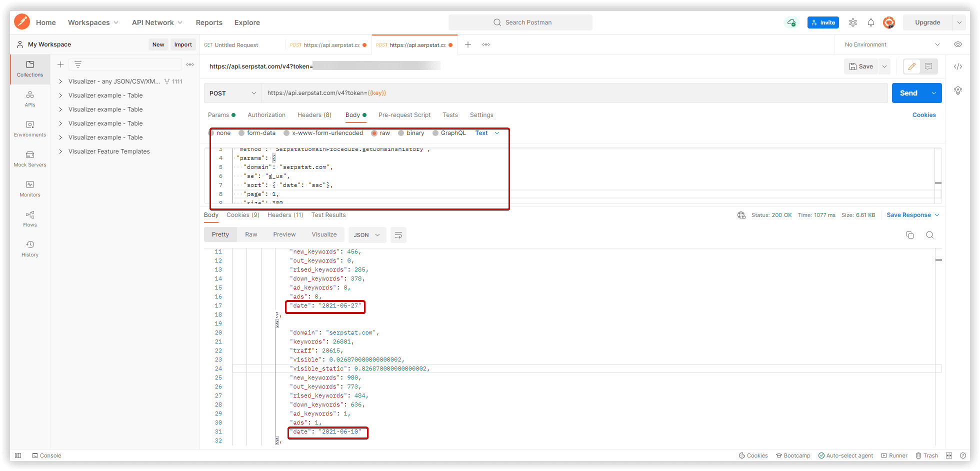
Task: Open the Cookies link
Action: (924, 115)
